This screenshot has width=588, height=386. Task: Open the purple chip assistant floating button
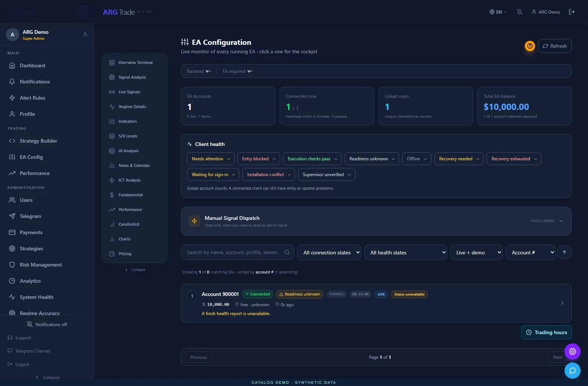(x=573, y=351)
